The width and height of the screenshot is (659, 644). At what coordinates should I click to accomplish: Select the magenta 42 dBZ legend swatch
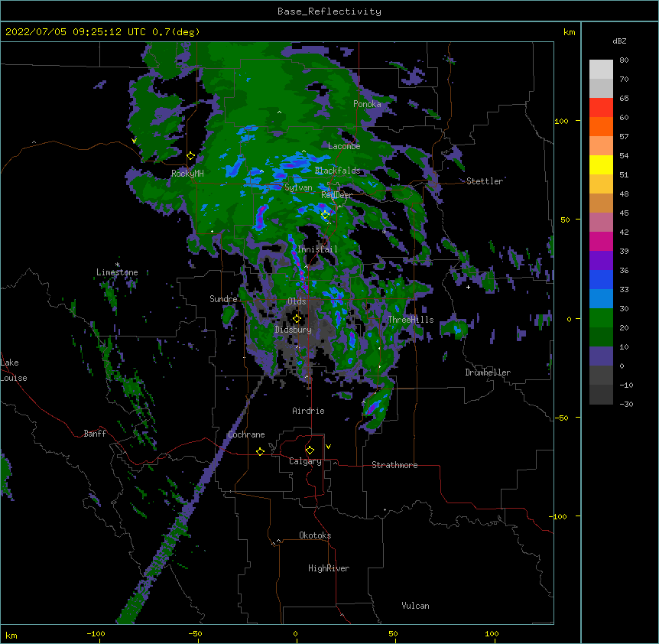(x=601, y=241)
